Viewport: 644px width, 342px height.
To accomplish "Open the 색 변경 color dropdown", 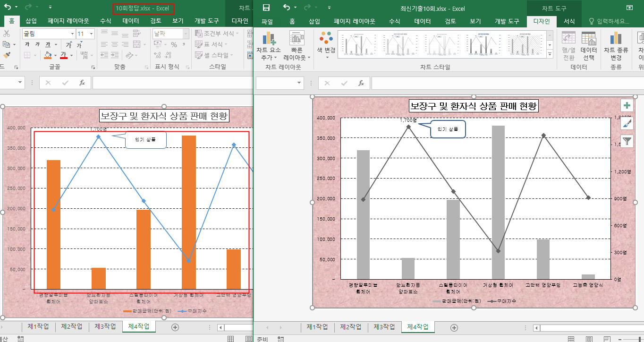I will click(x=326, y=47).
